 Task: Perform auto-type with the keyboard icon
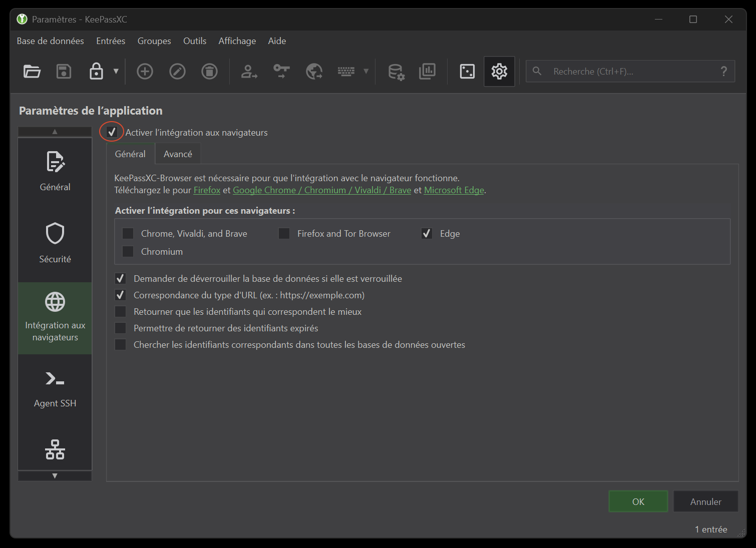[x=346, y=72]
